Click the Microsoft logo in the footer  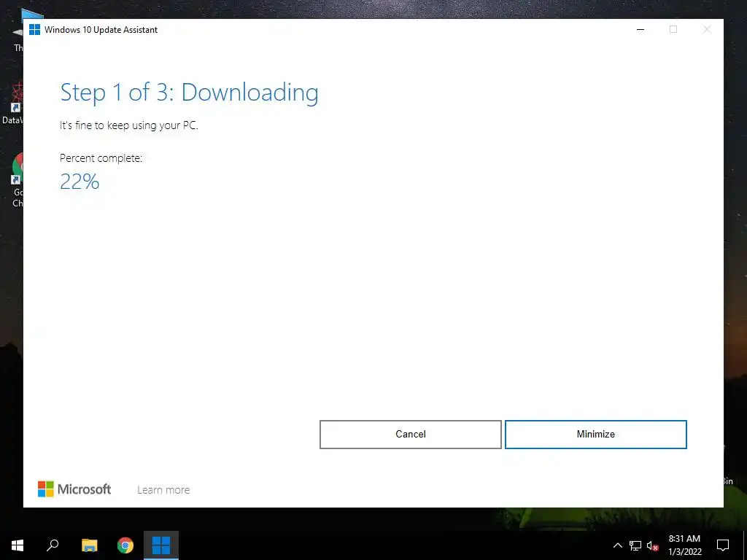pos(74,489)
